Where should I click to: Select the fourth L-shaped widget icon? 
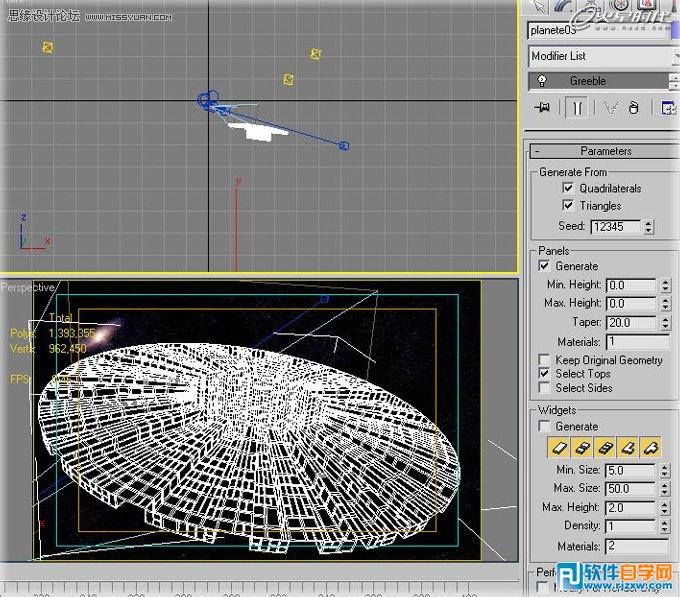(x=628, y=447)
